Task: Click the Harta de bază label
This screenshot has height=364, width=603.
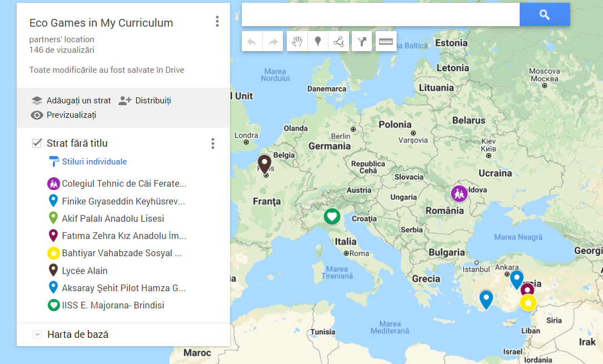Action: [x=78, y=335]
